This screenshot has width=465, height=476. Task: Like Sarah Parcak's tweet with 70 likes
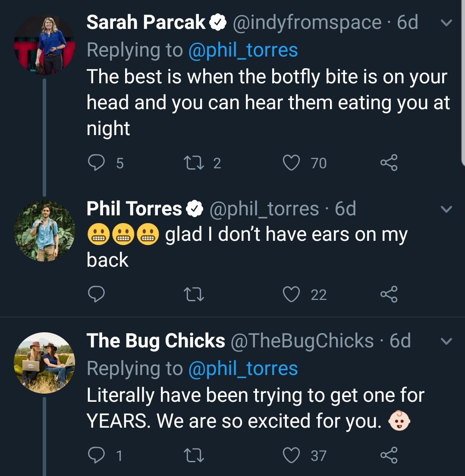[x=291, y=163]
